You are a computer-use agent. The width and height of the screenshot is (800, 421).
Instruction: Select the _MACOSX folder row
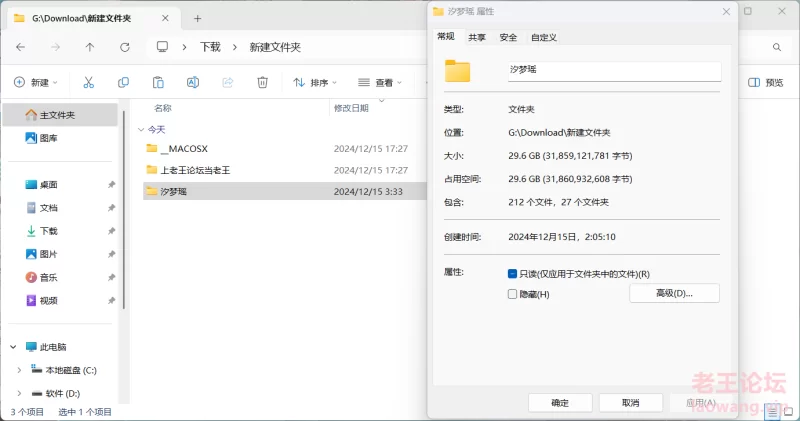pyautogui.click(x=285, y=148)
